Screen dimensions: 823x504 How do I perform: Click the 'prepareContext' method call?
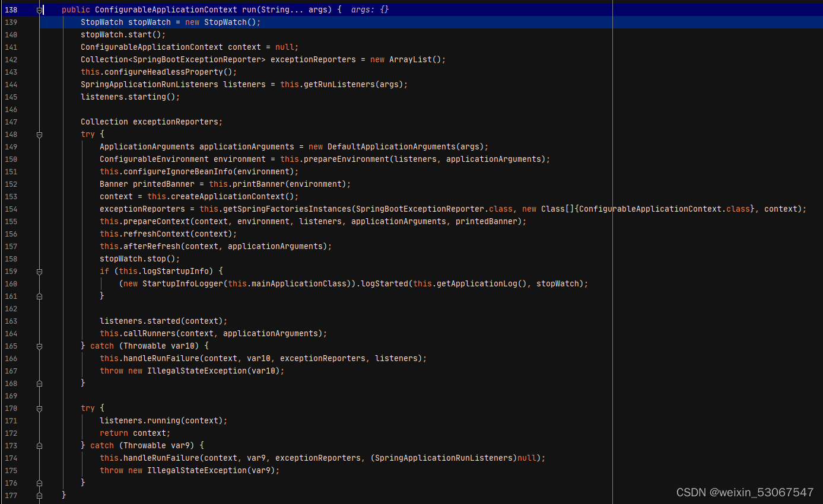[x=157, y=222]
